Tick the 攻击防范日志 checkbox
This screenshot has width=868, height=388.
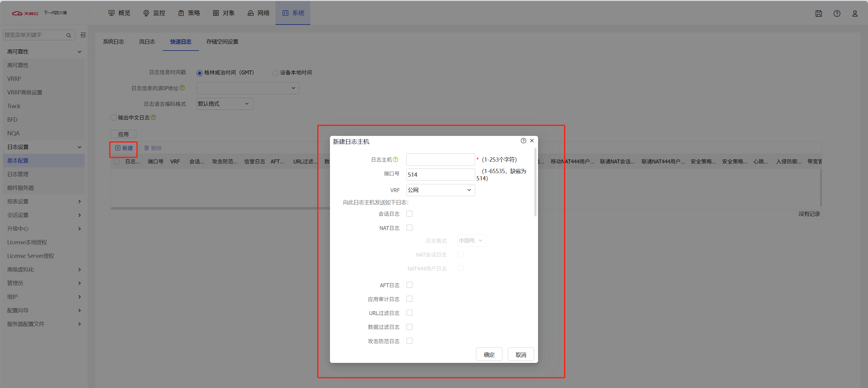[x=410, y=341]
